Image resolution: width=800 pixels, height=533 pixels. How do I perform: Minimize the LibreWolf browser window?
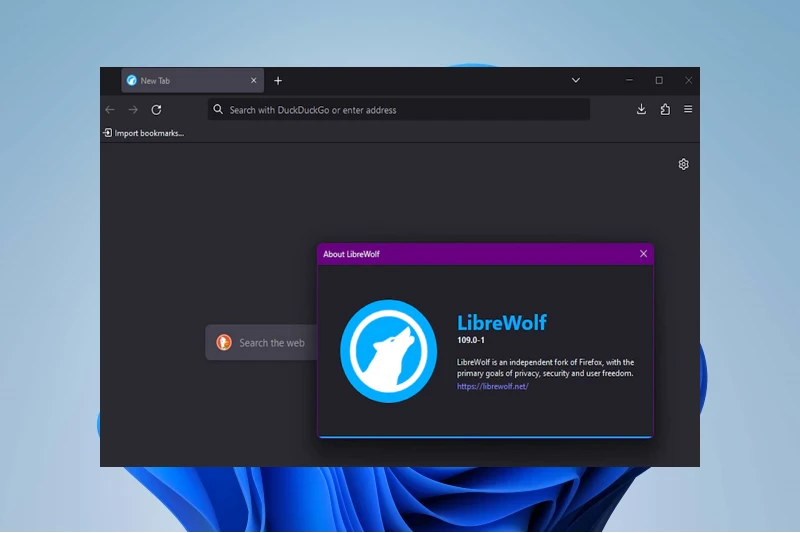click(x=629, y=80)
